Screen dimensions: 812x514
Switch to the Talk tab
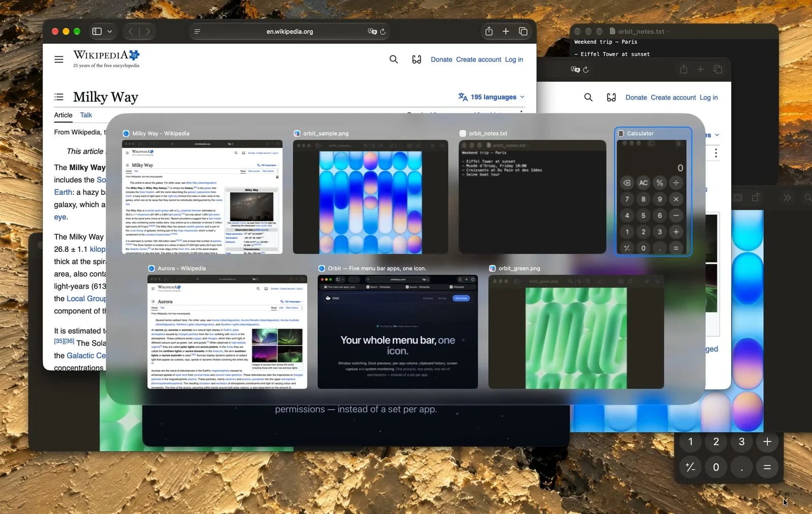tap(86, 115)
